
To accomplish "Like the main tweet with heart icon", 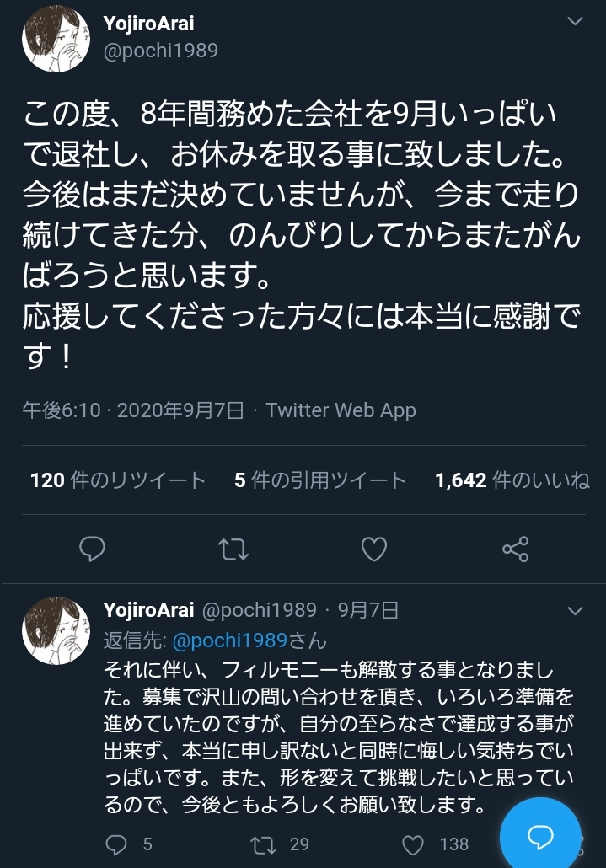I will [373, 549].
